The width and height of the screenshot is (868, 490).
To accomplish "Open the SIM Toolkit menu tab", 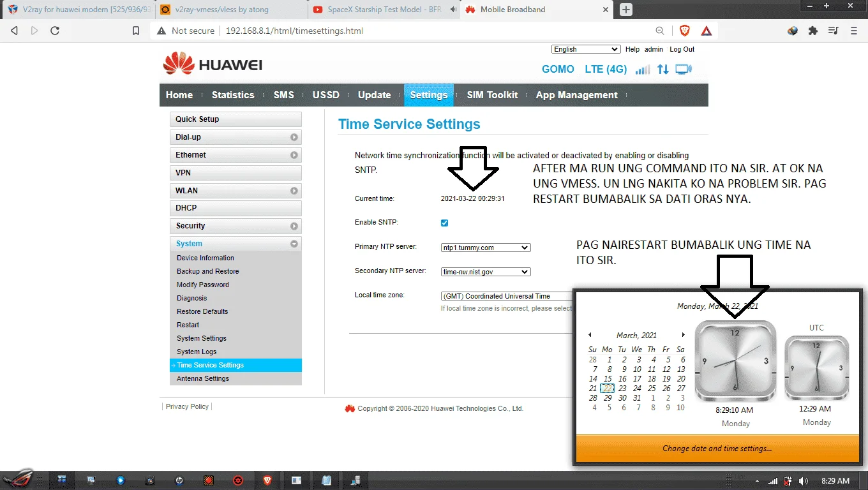I will pyautogui.click(x=493, y=95).
